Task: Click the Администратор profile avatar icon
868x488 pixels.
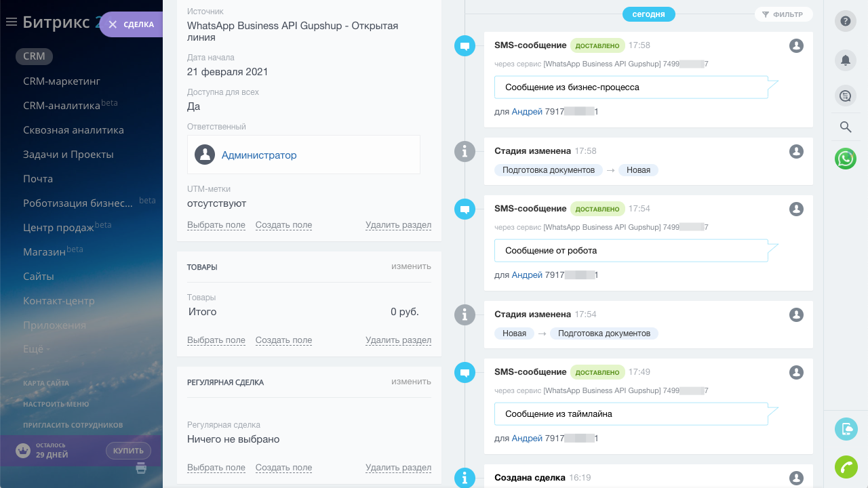Action: 205,155
